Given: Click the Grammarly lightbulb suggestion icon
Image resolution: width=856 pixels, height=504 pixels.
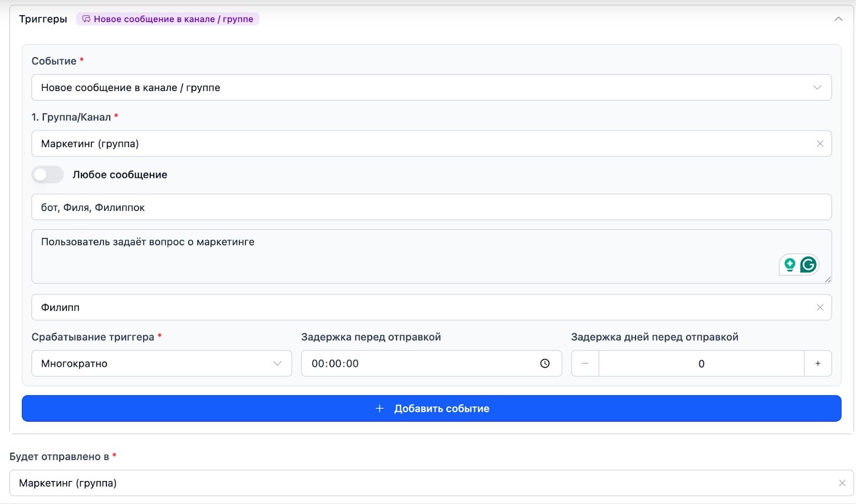Looking at the screenshot, I should click(790, 264).
